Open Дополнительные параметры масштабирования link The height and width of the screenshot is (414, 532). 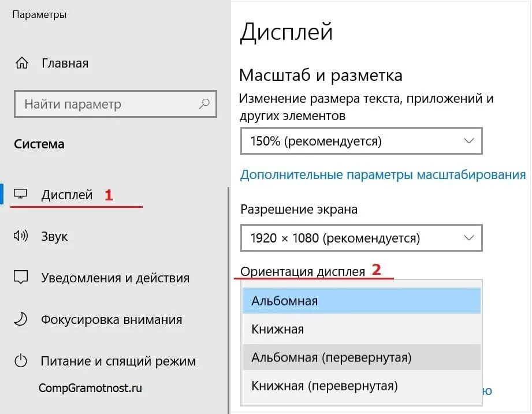click(383, 175)
